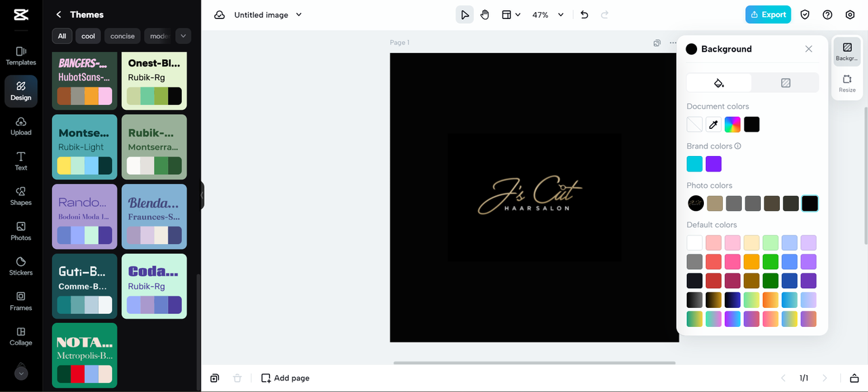Image resolution: width=868 pixels, height=392 pixels.
Task: Open the 47% zoom level dropdown
Action: coord(548,15)
